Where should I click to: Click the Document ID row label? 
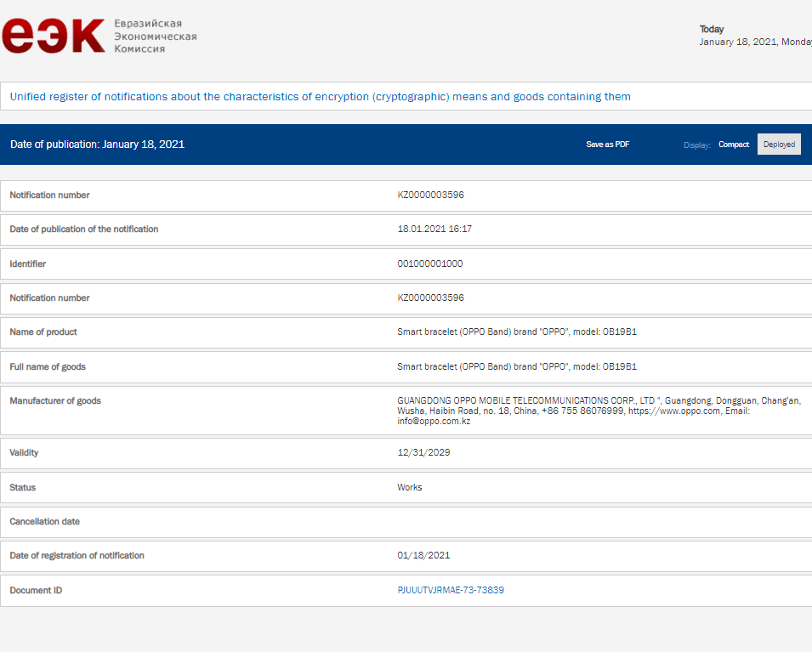click(x=36, y=590)
